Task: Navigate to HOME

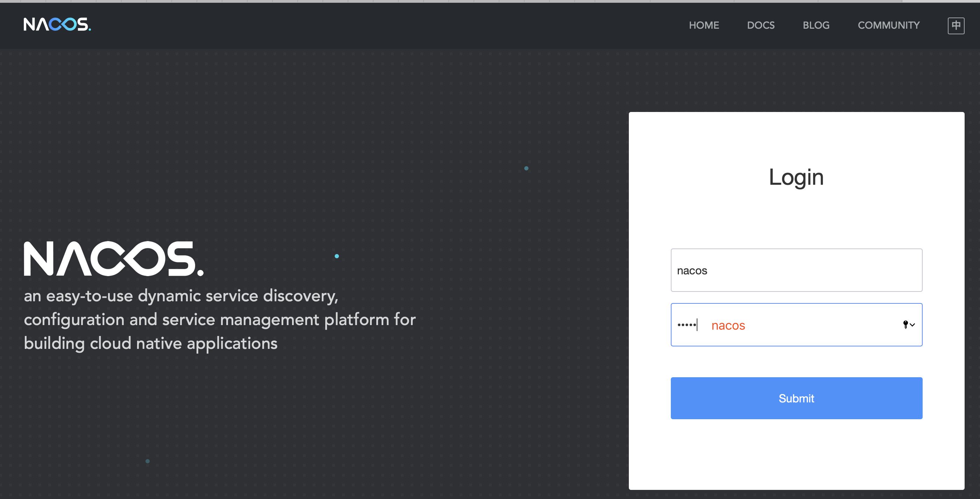Action: 704,25
